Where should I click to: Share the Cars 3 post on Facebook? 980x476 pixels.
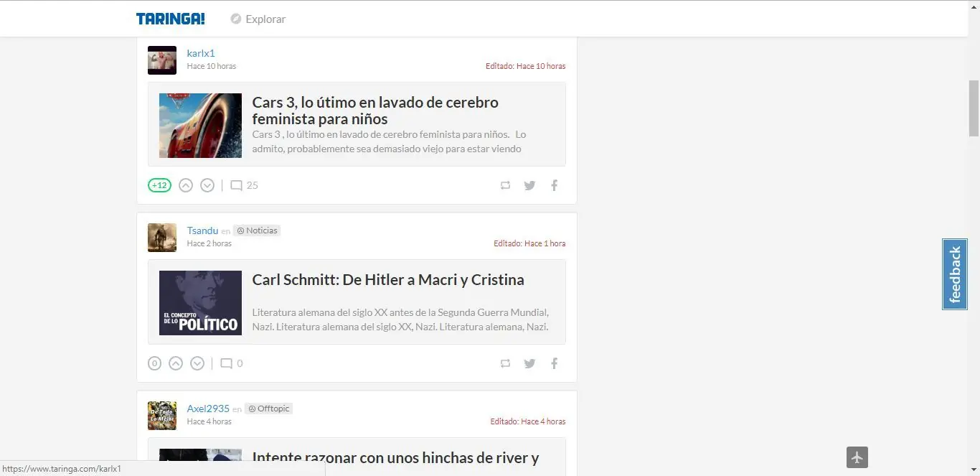point(554,185)
